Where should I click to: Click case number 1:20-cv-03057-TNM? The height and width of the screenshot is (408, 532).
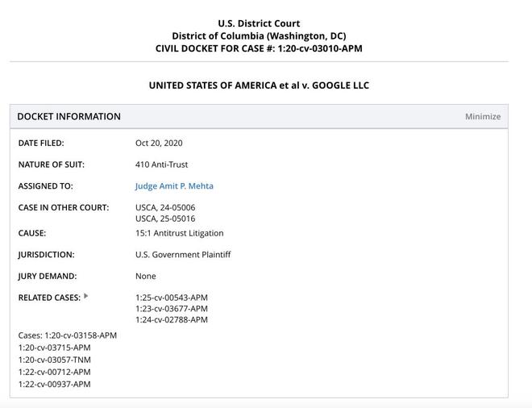[55, 360]
